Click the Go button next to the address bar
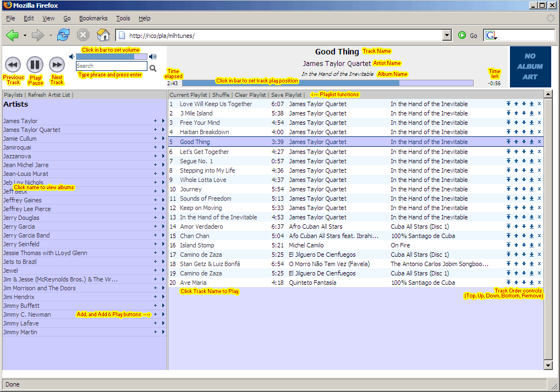560x392 pixels. coord(468,35)
